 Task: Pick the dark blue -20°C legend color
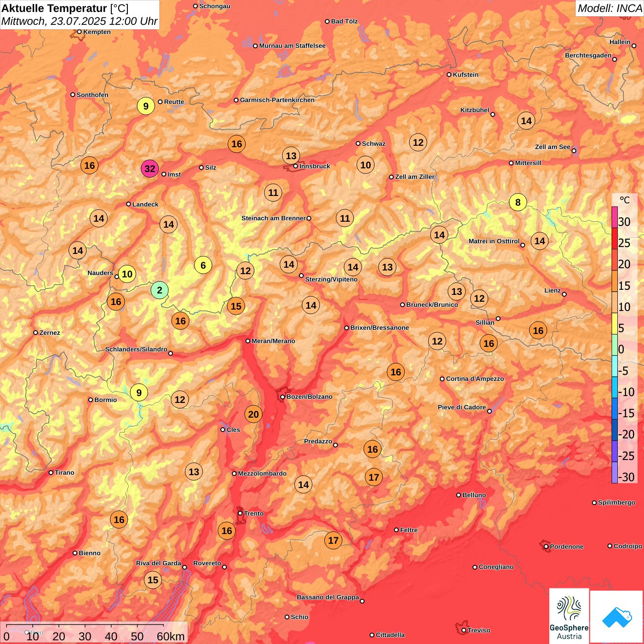[x=615, y=430]
